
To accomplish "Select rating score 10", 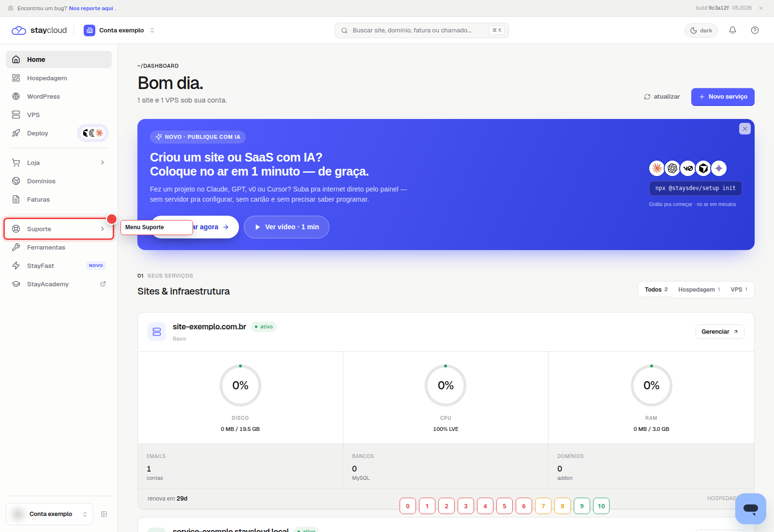I will coord(601,506).
